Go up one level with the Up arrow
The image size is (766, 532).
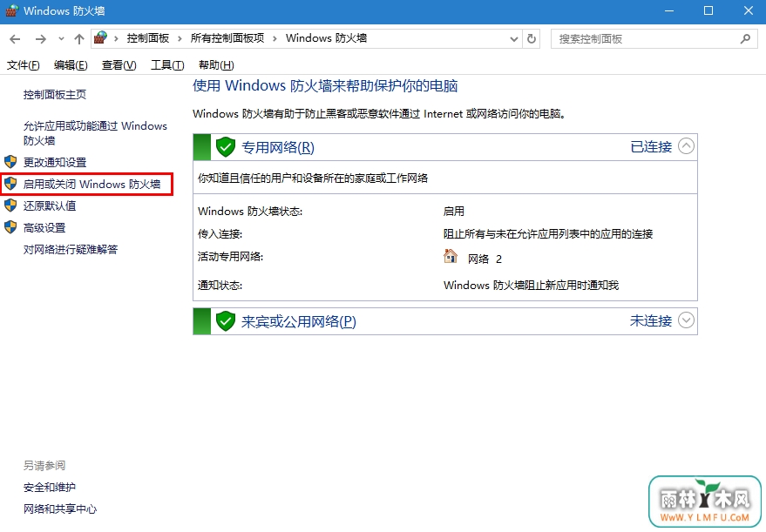click(79, 39)
